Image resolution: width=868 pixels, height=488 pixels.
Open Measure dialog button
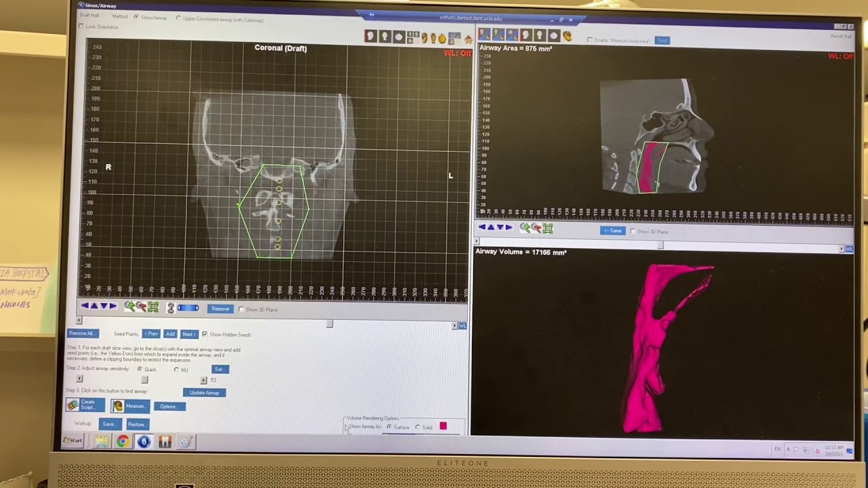(x=130, y=406)
